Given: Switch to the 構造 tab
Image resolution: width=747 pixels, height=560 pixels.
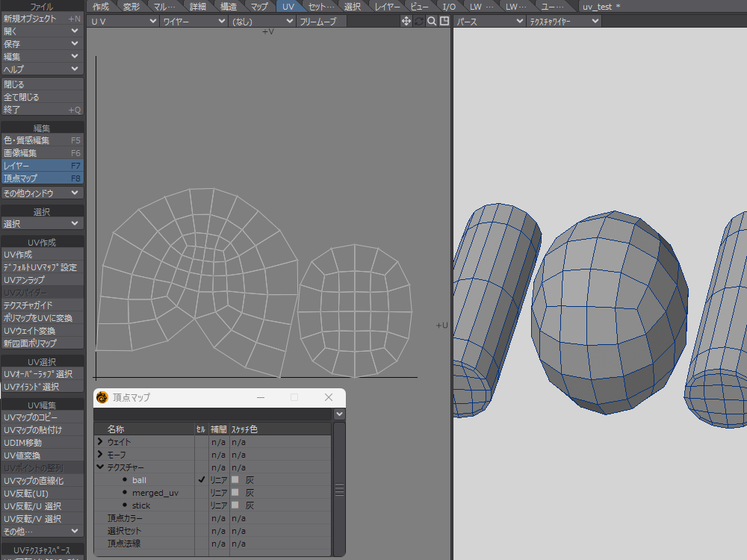Looking at the screenshot, I should pyautogui.click(x=229, y=7).
